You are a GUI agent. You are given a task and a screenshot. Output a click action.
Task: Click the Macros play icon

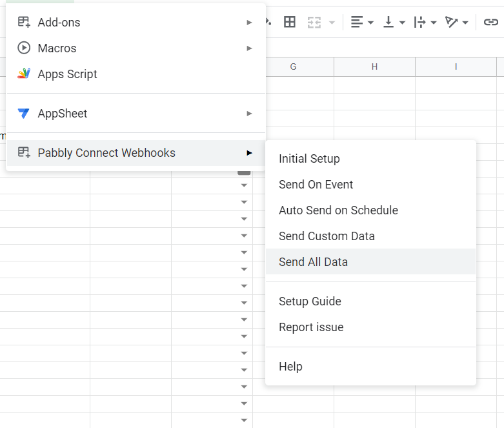(24, 48)
